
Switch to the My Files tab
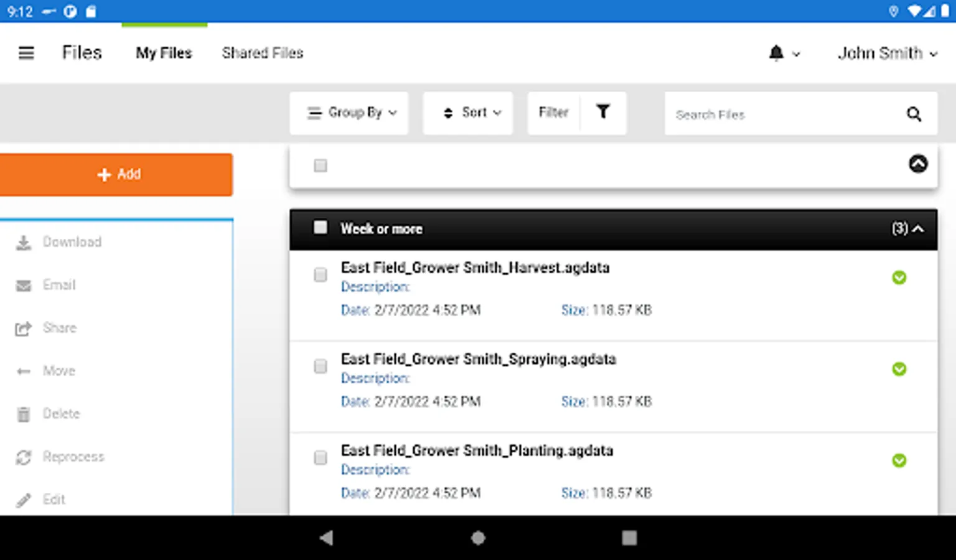pyautogui.click(x=164, y=53)
